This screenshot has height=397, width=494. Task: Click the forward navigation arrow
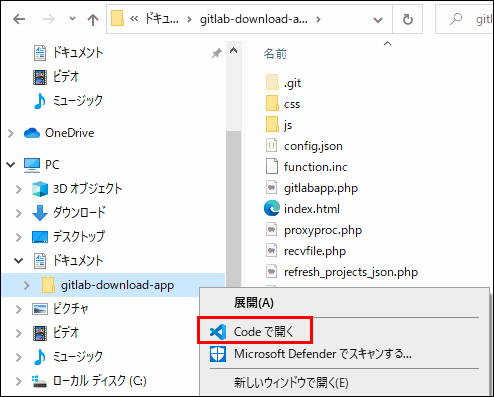point(49,19)
